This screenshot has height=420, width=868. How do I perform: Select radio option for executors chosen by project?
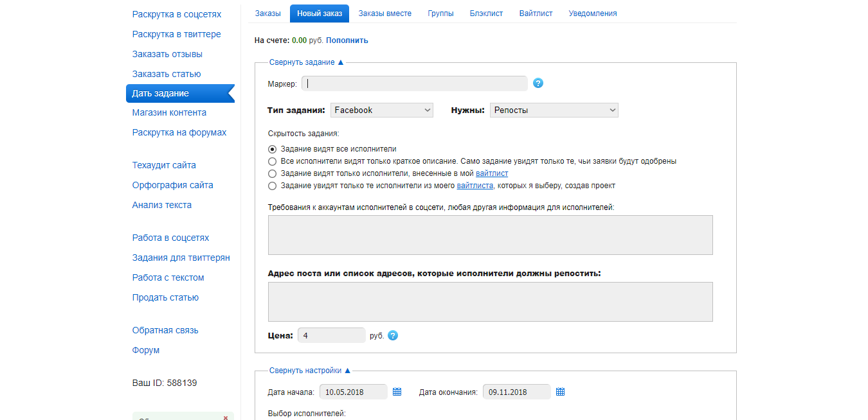273,186
